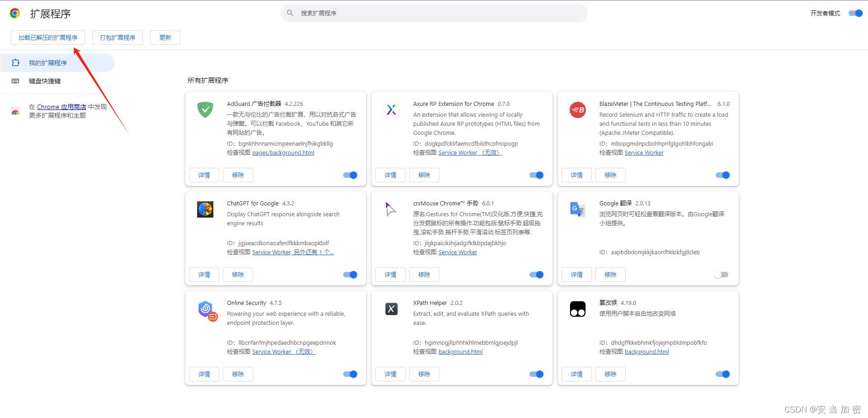This screenshot has width=868, height=418.
Task: Open crxMouse 详情 button
Action: click(x=390, y=275)
